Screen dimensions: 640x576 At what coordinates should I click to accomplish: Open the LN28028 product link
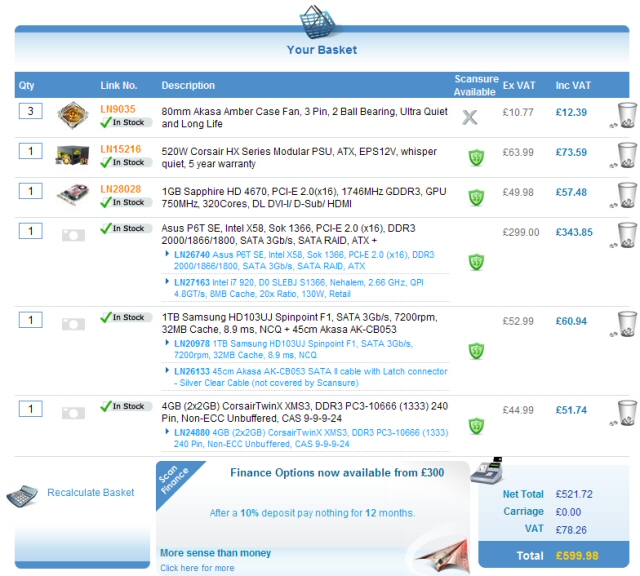(120, 189)
